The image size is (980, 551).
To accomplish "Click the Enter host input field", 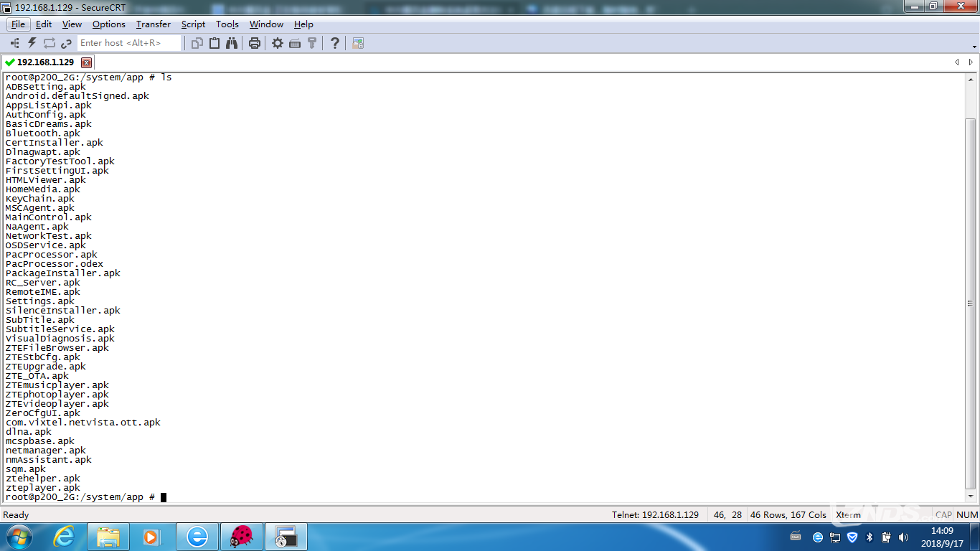I will [x=129, y=43].
